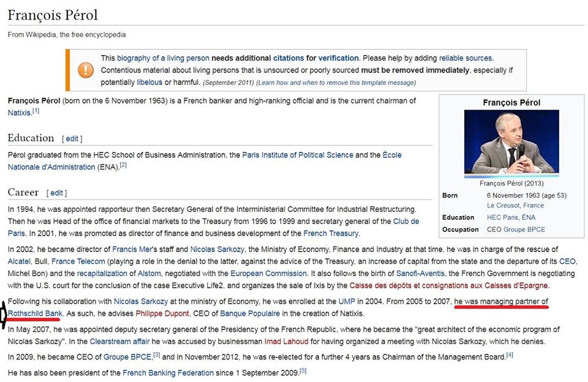Screen dimensions: 588x382
Task: Click the 'Education' section heading
Action: pos(31,138)
